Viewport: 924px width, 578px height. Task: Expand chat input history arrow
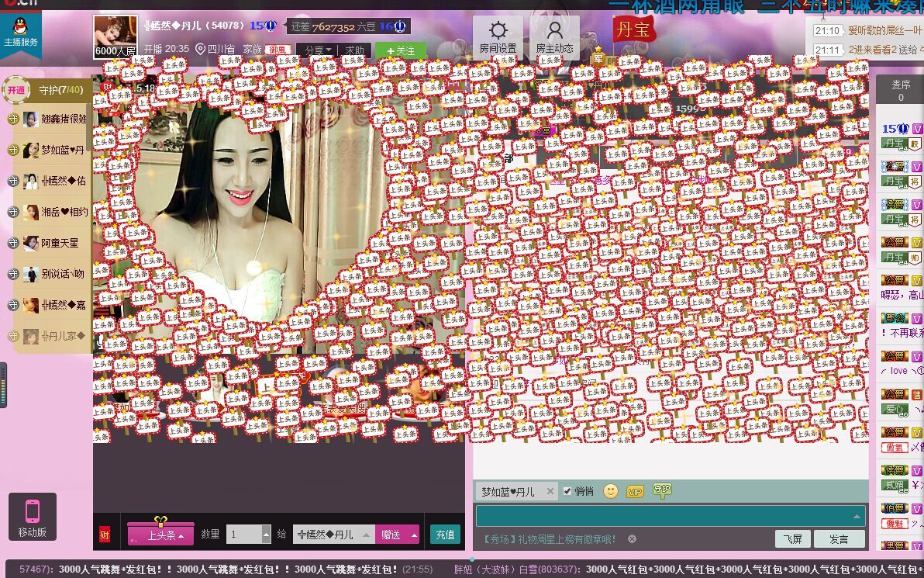click(857, 516)
